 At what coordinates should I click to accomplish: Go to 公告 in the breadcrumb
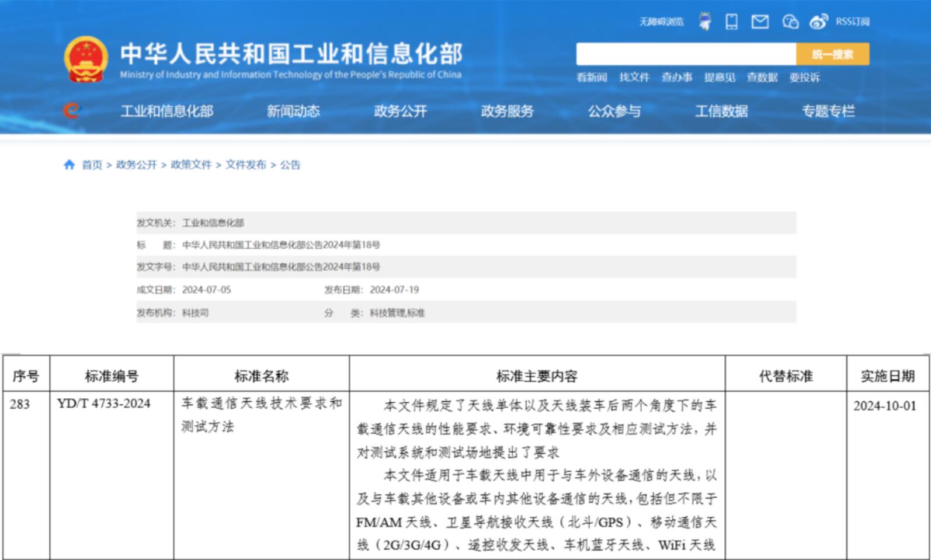(290, 165)
